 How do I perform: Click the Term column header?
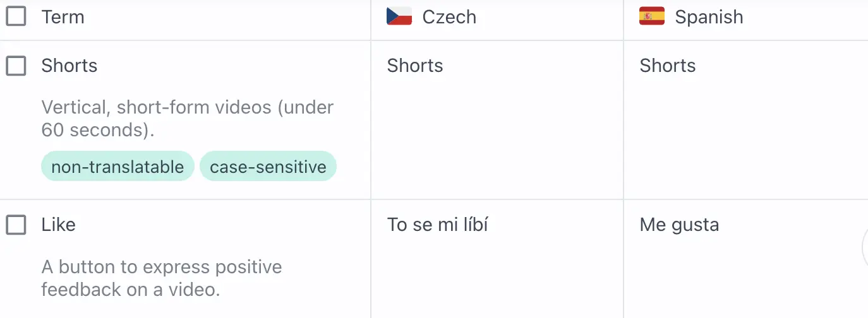(63, 17)
